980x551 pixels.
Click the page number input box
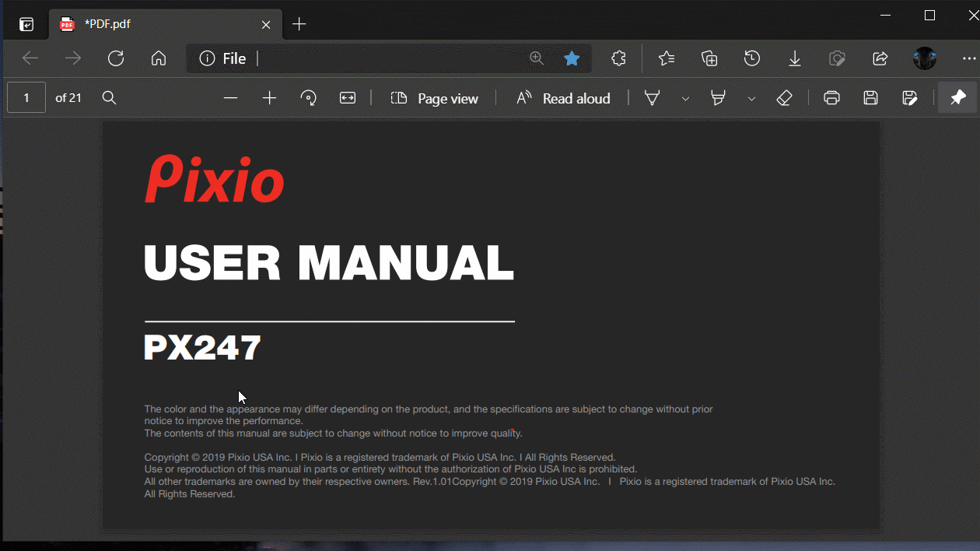tap(26, 98)
